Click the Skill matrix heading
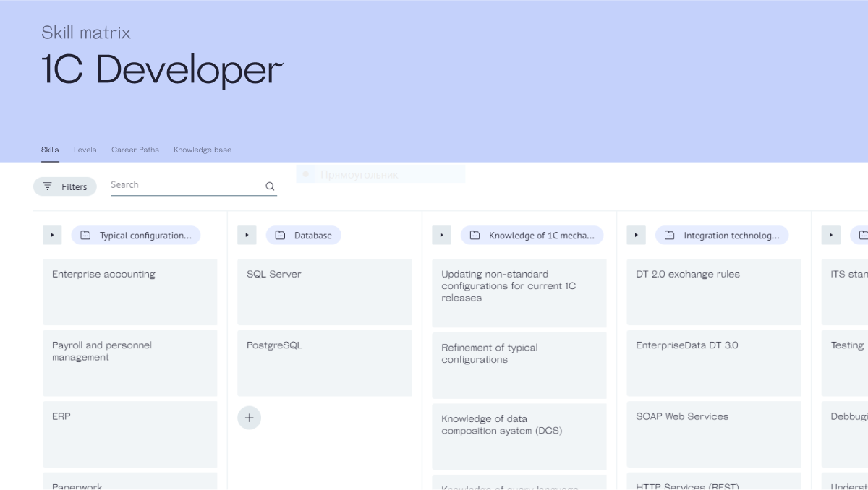 click(86, 33)
